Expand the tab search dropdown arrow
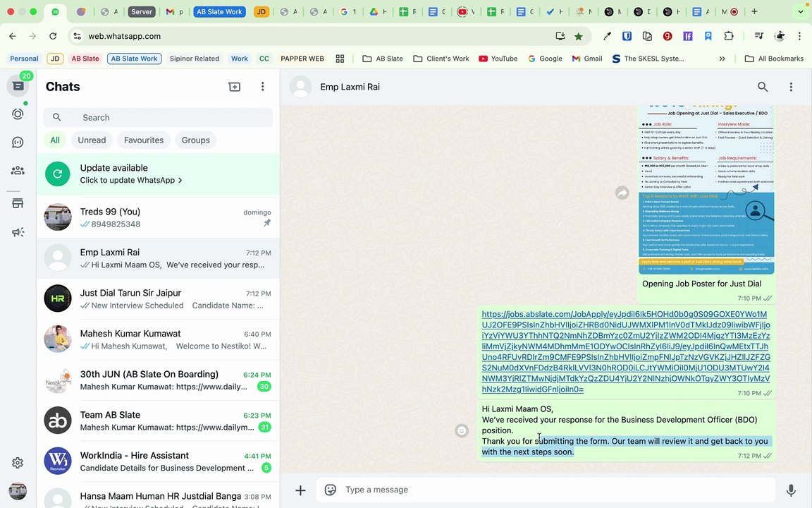 tap(801, 11)
